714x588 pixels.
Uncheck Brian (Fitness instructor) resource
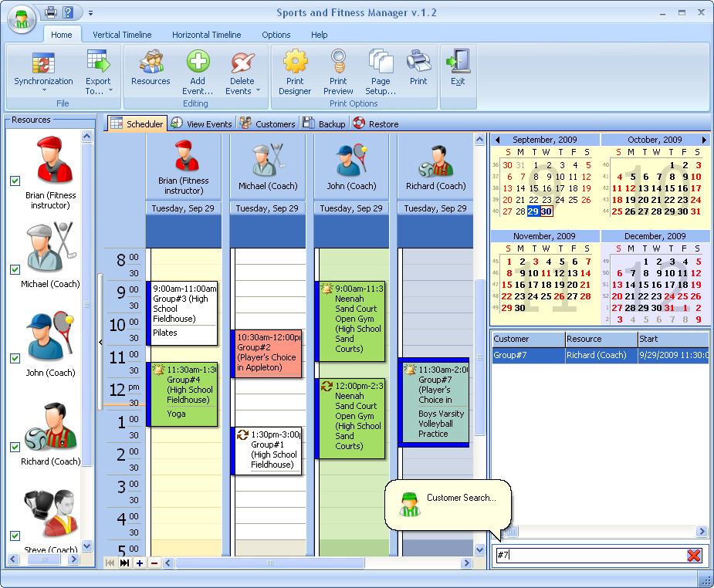14,181
